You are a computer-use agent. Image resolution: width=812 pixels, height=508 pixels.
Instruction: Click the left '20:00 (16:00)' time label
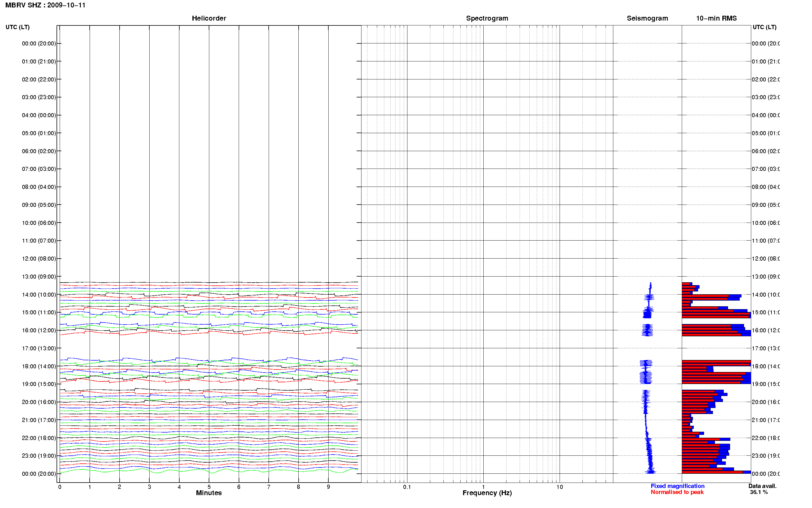click(x=39, y=402)
